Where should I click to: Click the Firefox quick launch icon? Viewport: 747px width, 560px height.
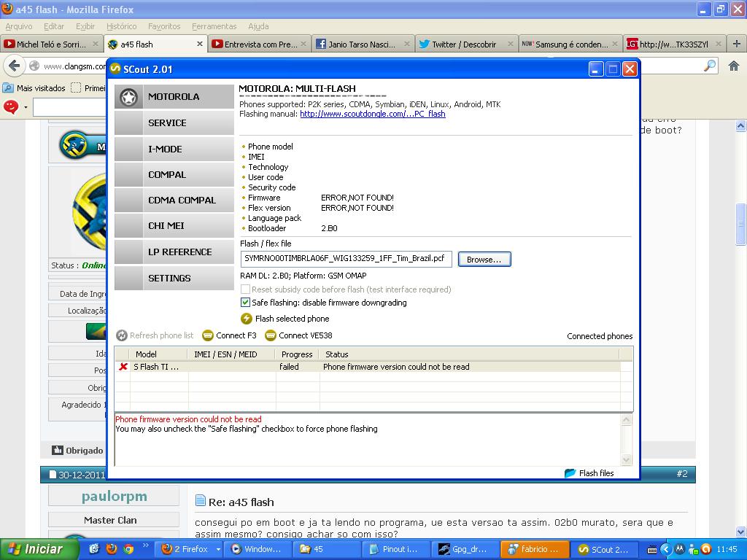pyautogui.click(x=112, y=549)
